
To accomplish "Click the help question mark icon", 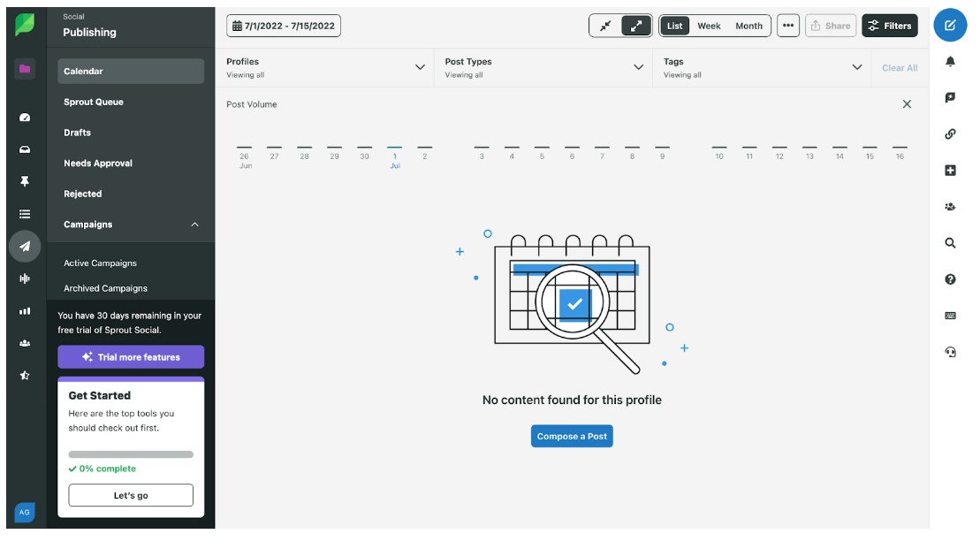I will [x=950, y=279].
